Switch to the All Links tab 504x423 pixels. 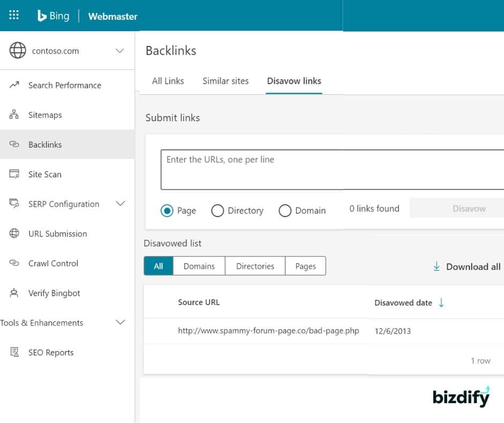(x=168, y=81)
